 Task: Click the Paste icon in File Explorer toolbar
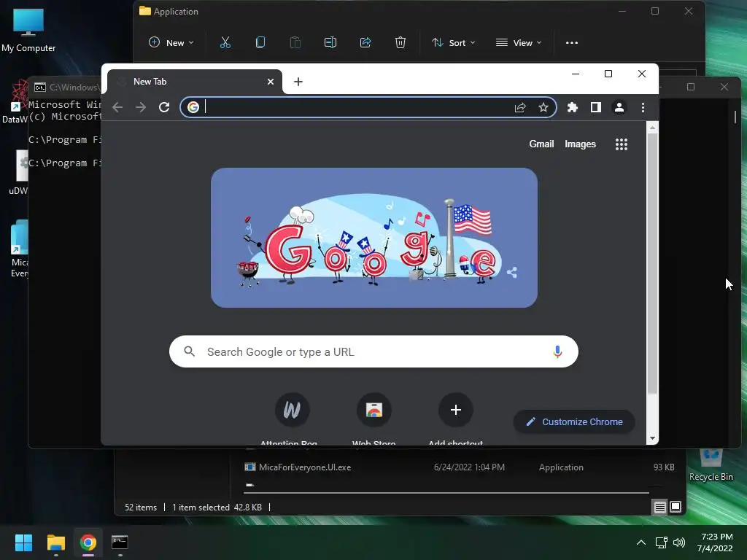coord(295,42)
